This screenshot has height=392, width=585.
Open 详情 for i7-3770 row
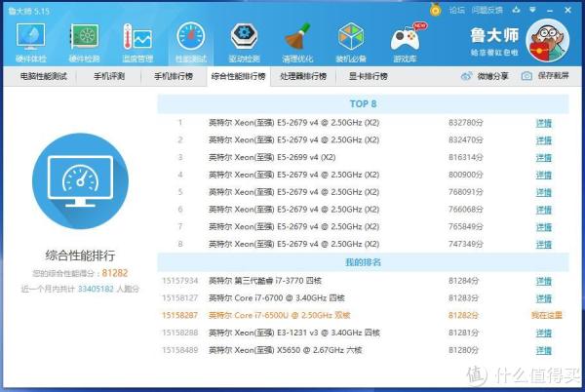tap(544, 281)
